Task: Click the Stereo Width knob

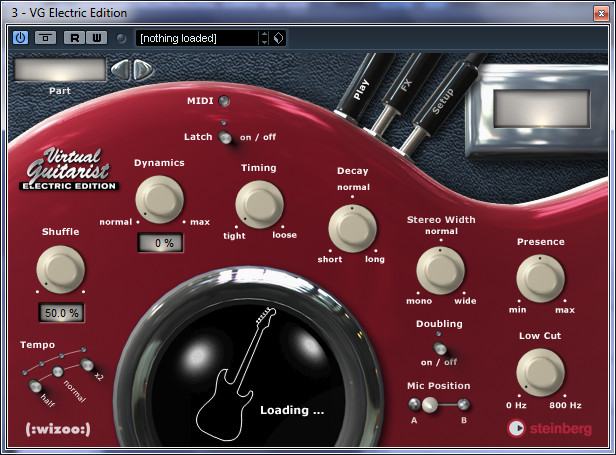Action: click(x=440, y=271)
